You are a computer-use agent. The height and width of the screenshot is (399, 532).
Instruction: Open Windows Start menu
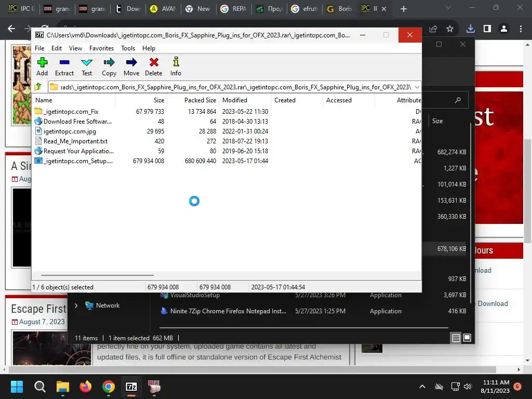pos(17,387)
